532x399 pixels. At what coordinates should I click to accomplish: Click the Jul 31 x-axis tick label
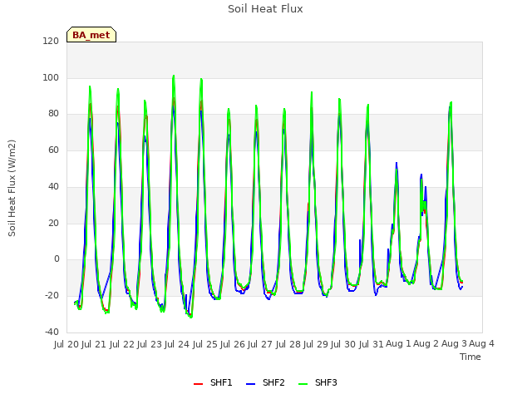[372, 344]
